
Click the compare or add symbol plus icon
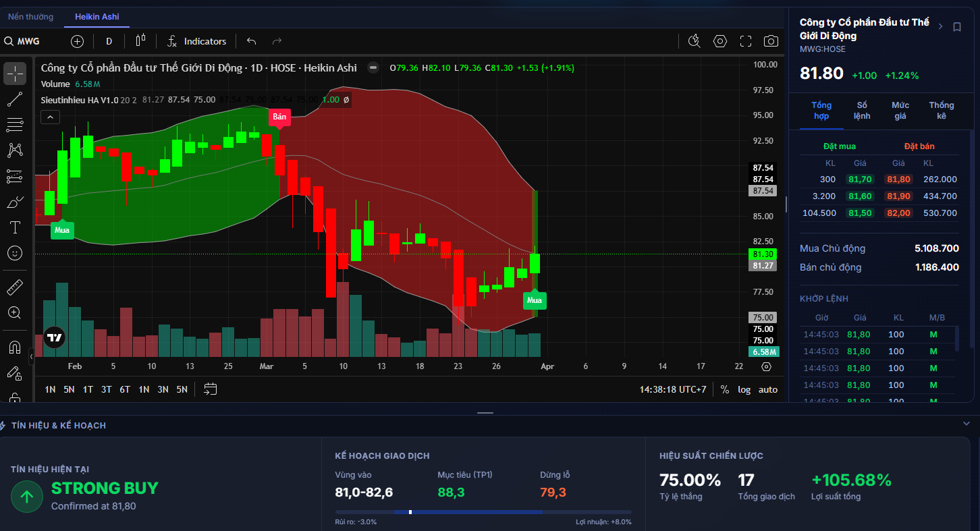tap(78, 41)
